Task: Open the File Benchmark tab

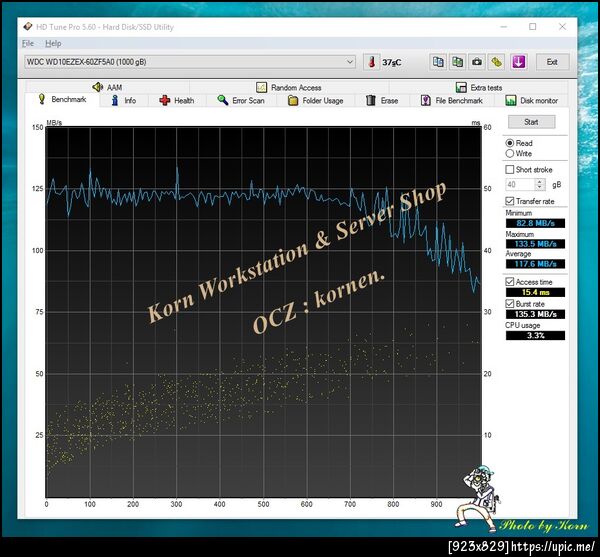Action: click(x=452, y=101)
